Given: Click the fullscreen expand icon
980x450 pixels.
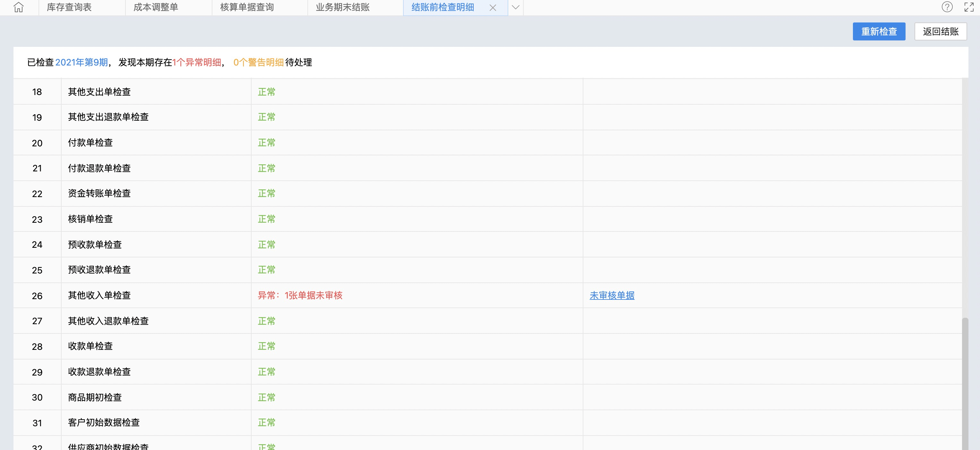Looking at the screenshot, I should [968, 7].
